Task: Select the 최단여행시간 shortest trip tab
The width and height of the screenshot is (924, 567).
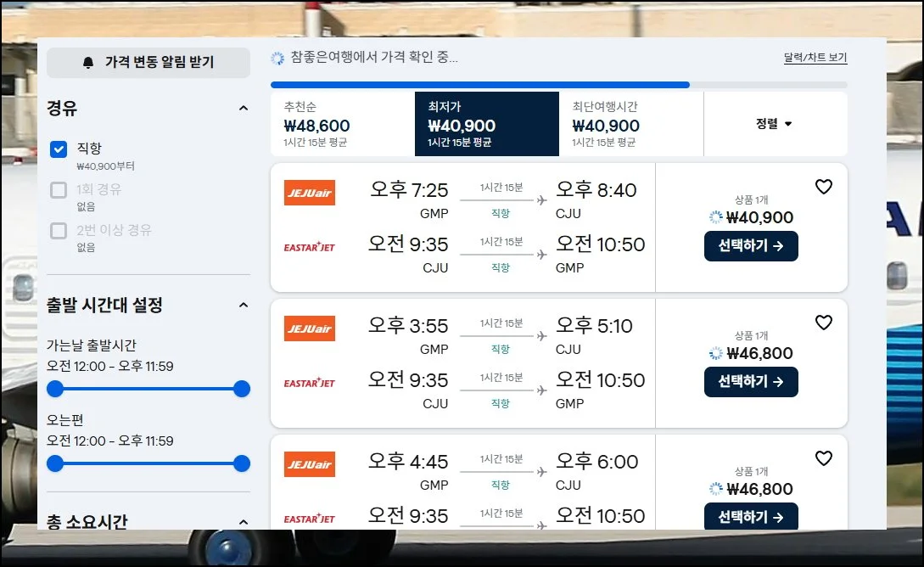Action: click(x=630, y=124)
